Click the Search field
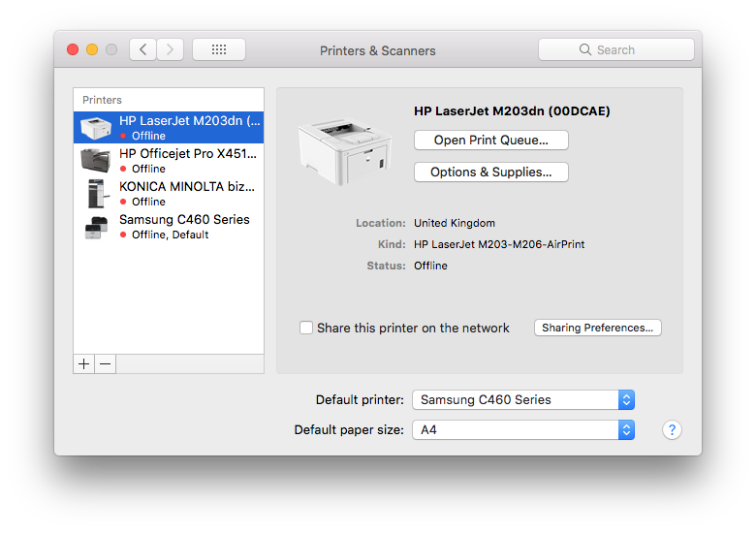 tap(616, 49)
